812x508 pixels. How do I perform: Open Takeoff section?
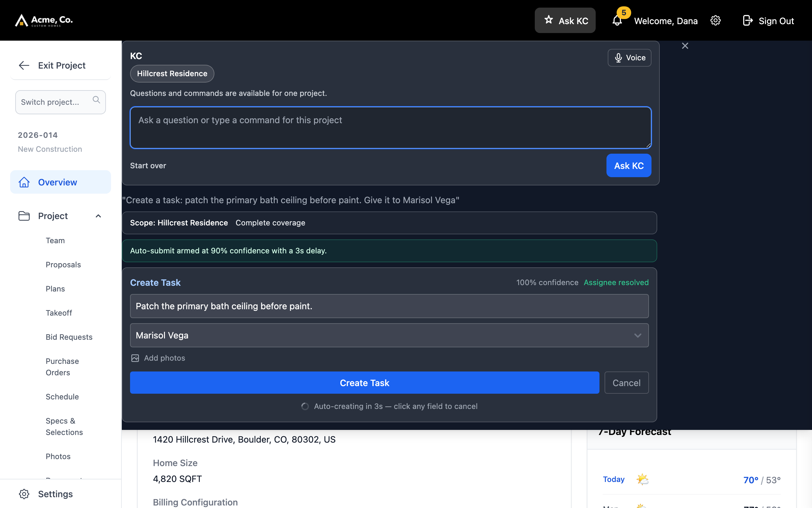click(x=59, y=313)
